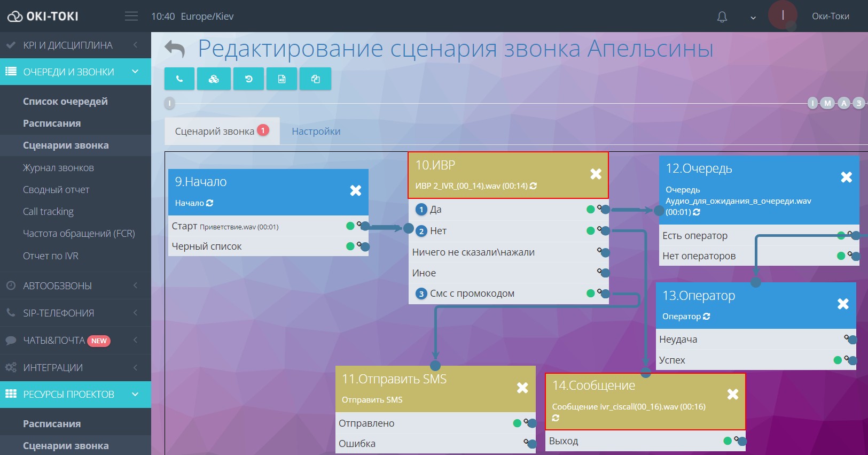
Task: Delete the 13.Оператор block
Action: pos(843,304)
